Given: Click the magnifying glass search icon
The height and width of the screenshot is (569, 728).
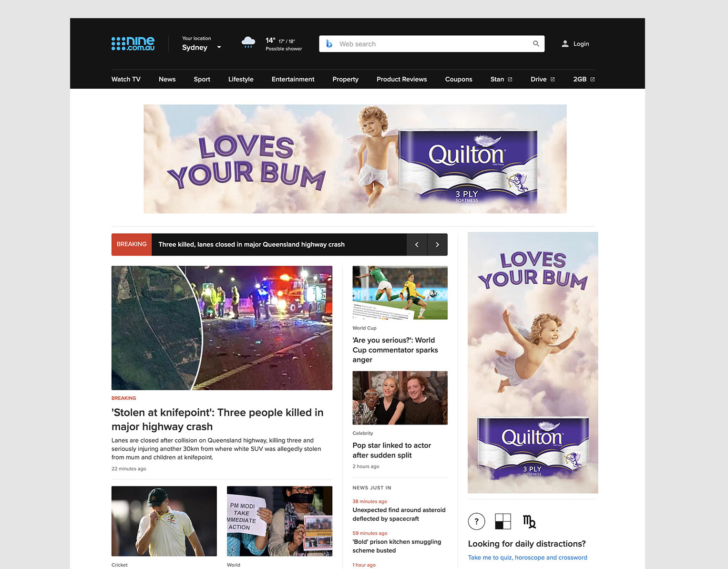Looking at the screenshot, I should 536,44.
